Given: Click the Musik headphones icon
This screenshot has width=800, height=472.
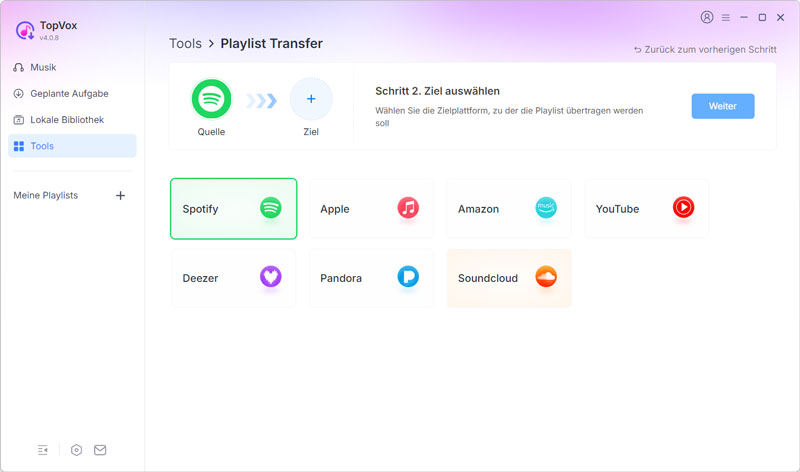Looking at the screenshot, I should (18, 67).
